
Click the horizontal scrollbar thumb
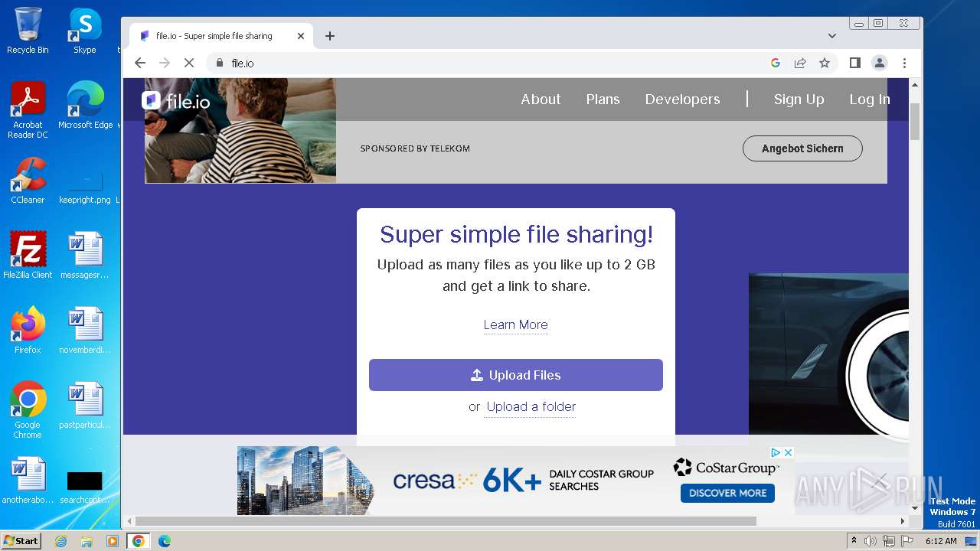click(x=446, y=521)
